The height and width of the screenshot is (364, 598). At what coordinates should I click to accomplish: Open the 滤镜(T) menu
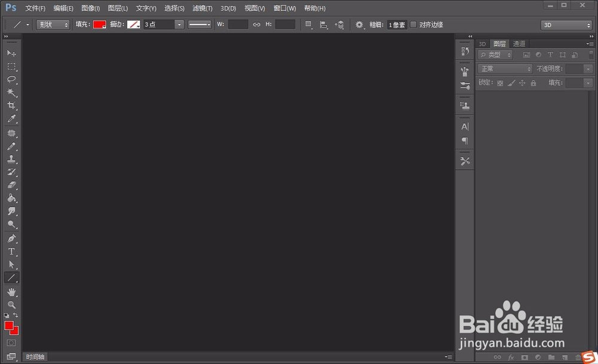tap(202, 8)
